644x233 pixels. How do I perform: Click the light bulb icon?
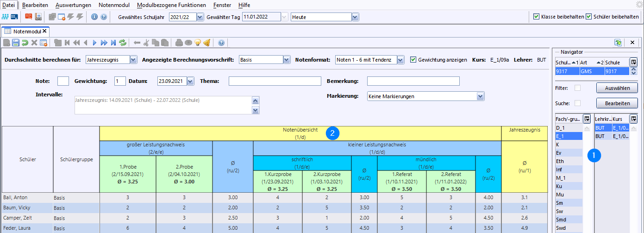[x=198, y=43]
